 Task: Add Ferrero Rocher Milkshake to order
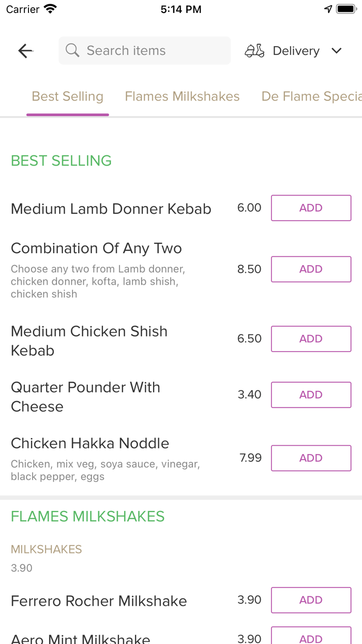pyautogui.click(x=311, y=600)
